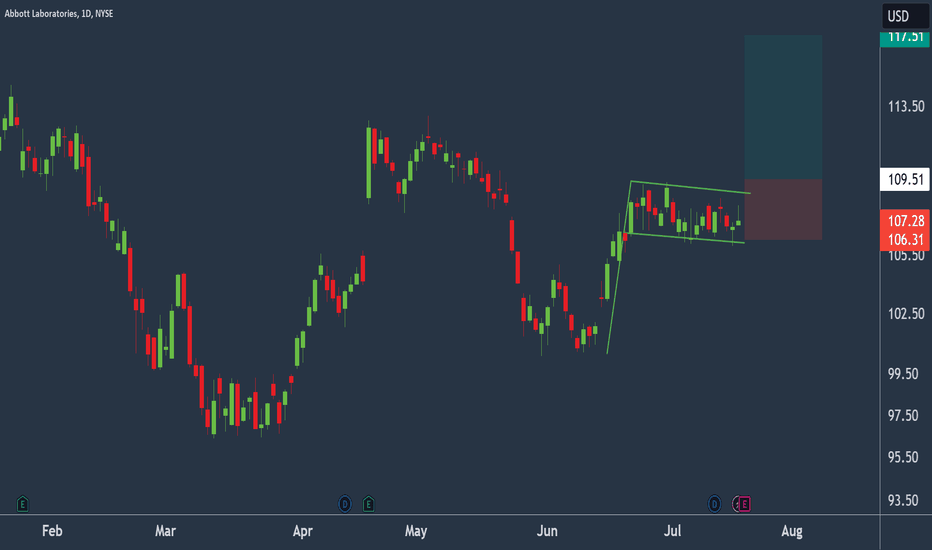
Task: Click the 97.50 price scale value
Action: pyautogui.click(x=903, y=416)
